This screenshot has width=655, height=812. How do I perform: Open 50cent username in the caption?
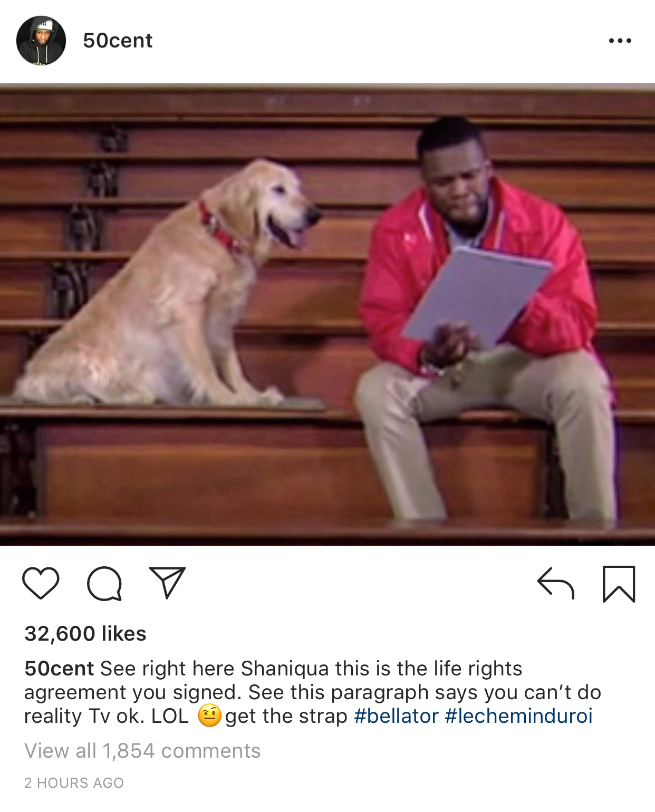point(59,668)
